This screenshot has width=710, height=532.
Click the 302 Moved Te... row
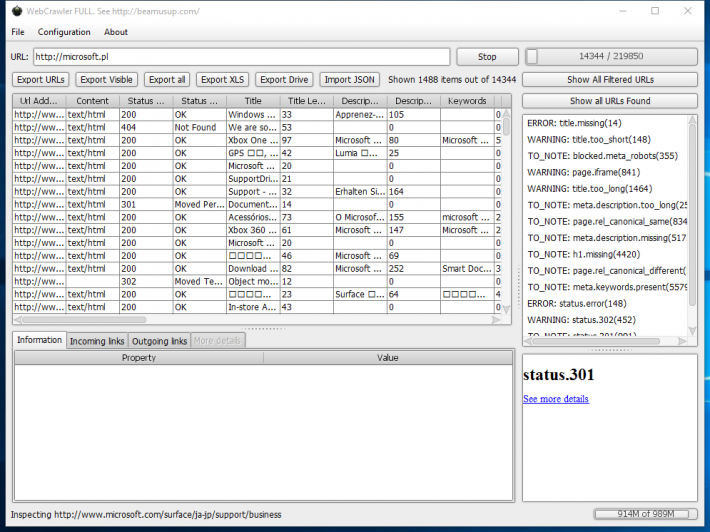tap(257, 282)
